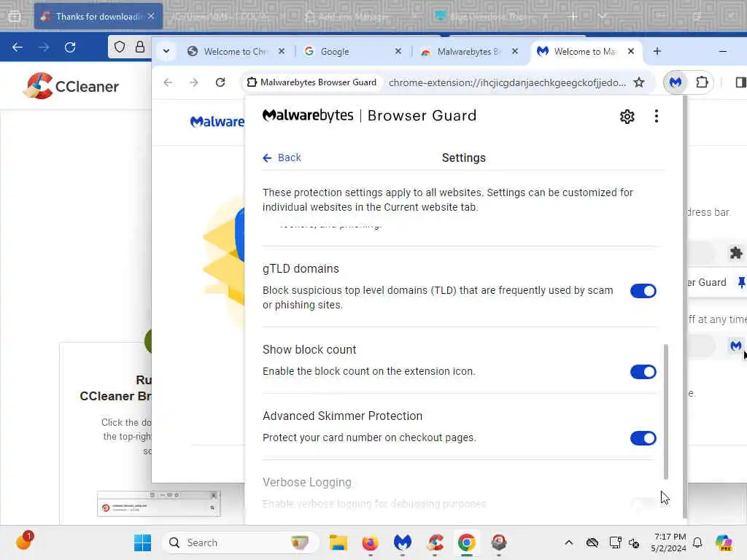Close the Welcome to Chrome tab
The width and height of the screenshot is (747, 560).
(x=282, y=51)
